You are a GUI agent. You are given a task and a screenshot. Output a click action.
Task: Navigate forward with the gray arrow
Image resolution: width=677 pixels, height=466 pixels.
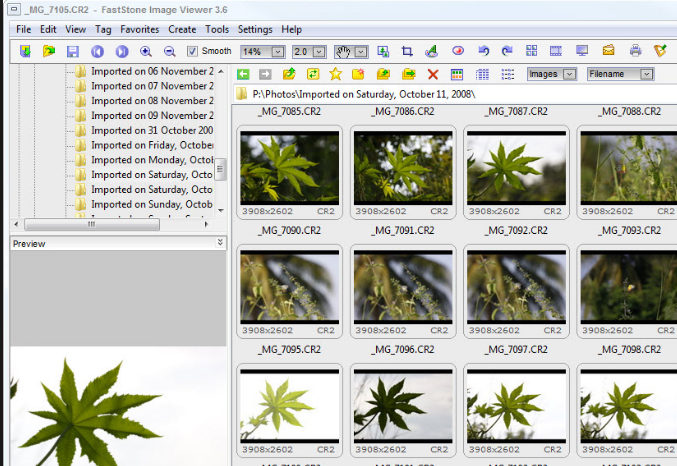coord(265,74)
